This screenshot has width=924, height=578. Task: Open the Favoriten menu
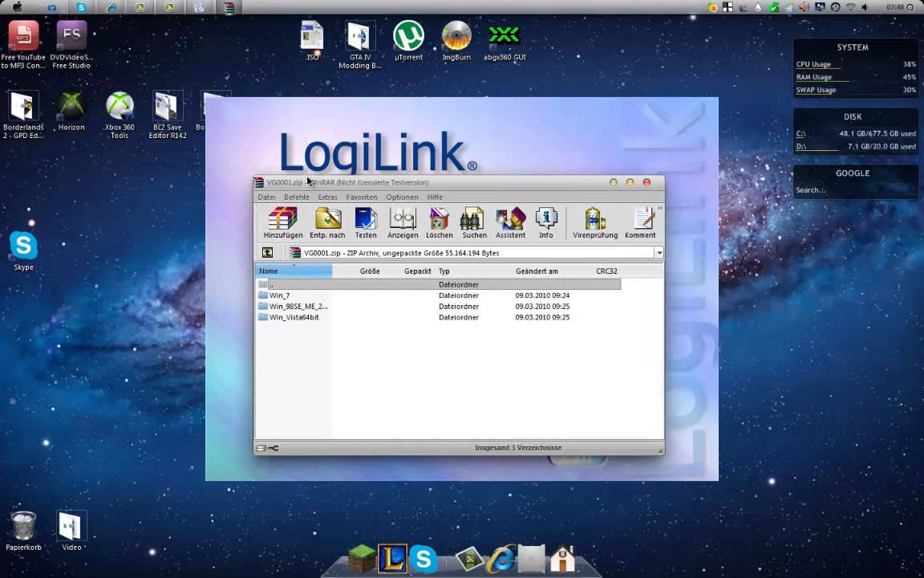pos(362,197)
